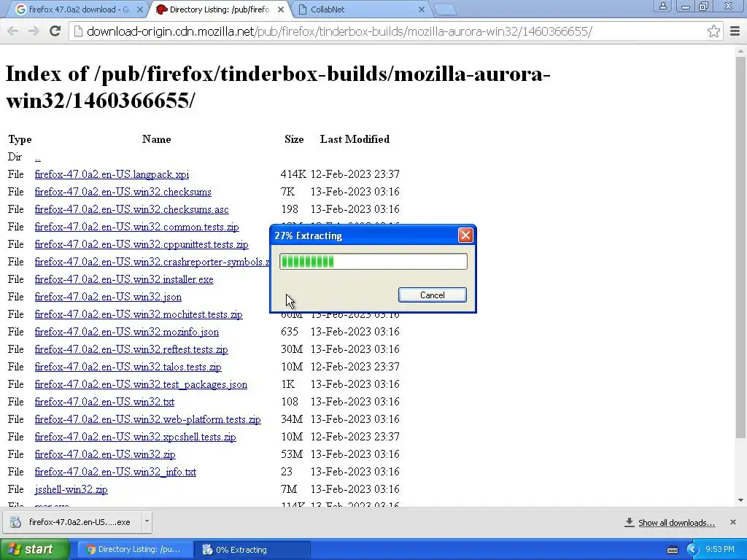Download jsshell-win32.zip file
Viewport: 747px width, 560px height.
tap(71, 489)
